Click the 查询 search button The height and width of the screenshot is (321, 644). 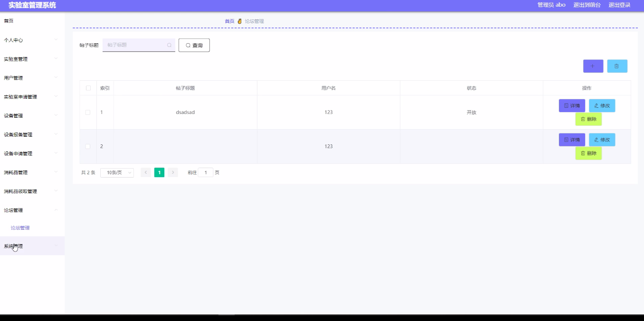pyautogui.click(x=194, y=45)
